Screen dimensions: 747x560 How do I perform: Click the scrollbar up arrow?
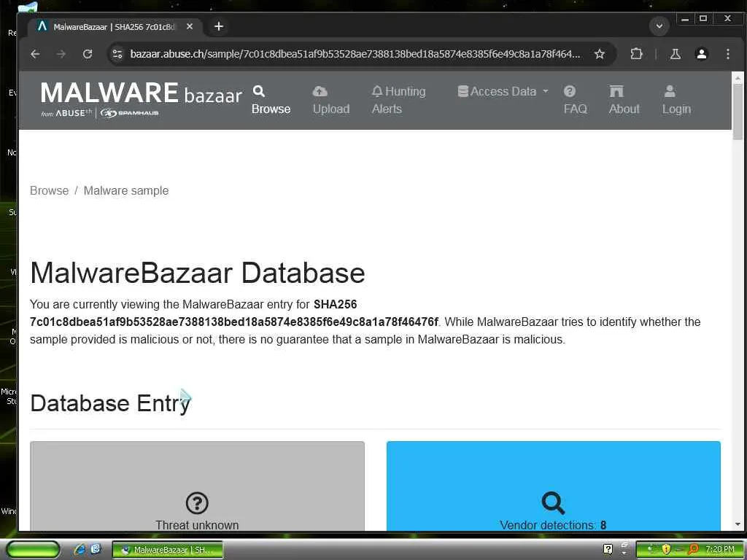click(738, 77)
